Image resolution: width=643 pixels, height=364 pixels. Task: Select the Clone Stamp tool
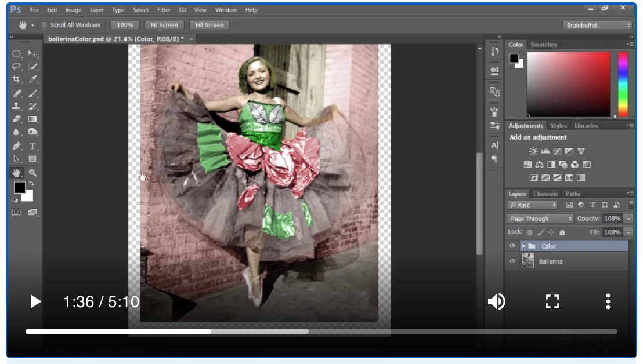point(17,106)
